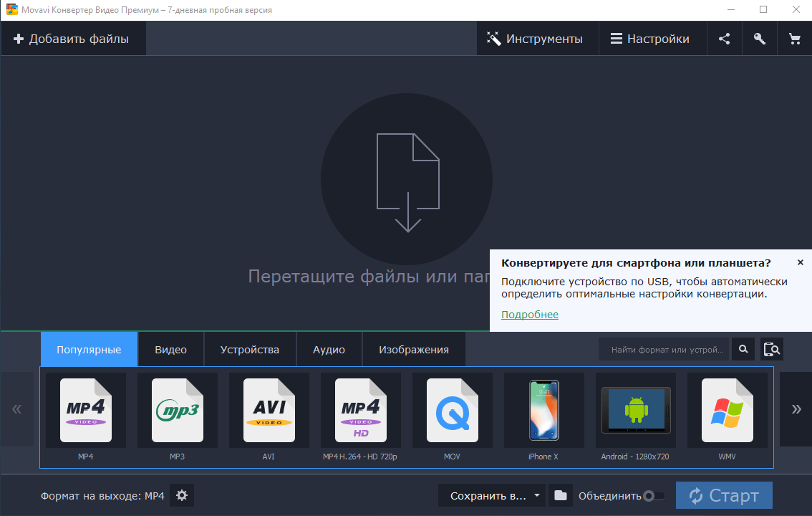Click the share icon in top toolbar

click(724, 39)
